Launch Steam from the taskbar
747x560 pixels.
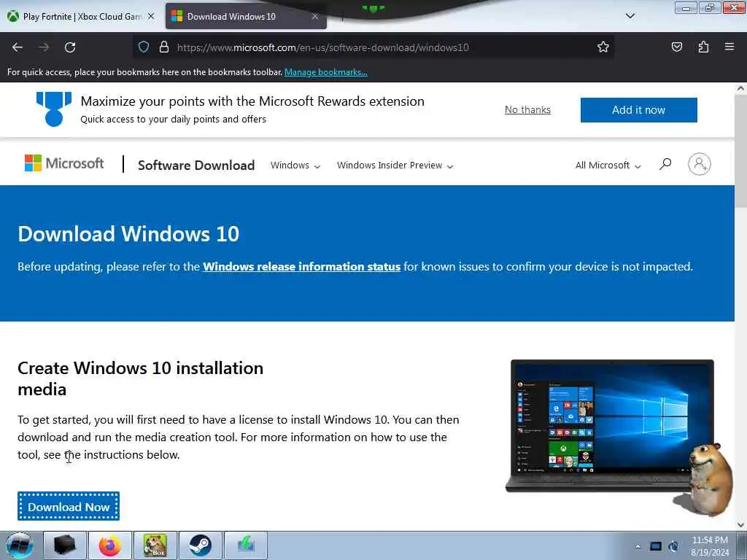(200, 545)
